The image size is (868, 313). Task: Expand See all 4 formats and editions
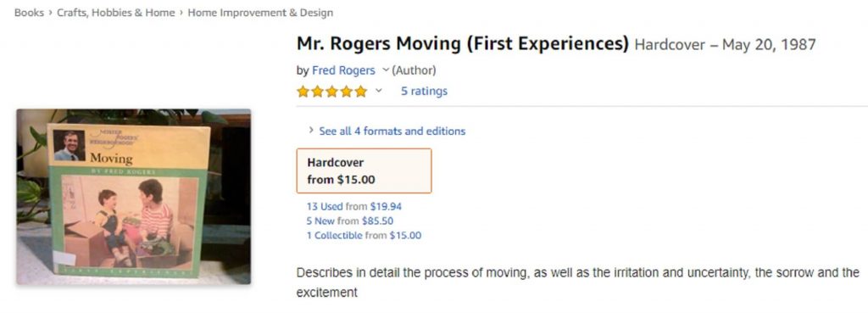392,131
